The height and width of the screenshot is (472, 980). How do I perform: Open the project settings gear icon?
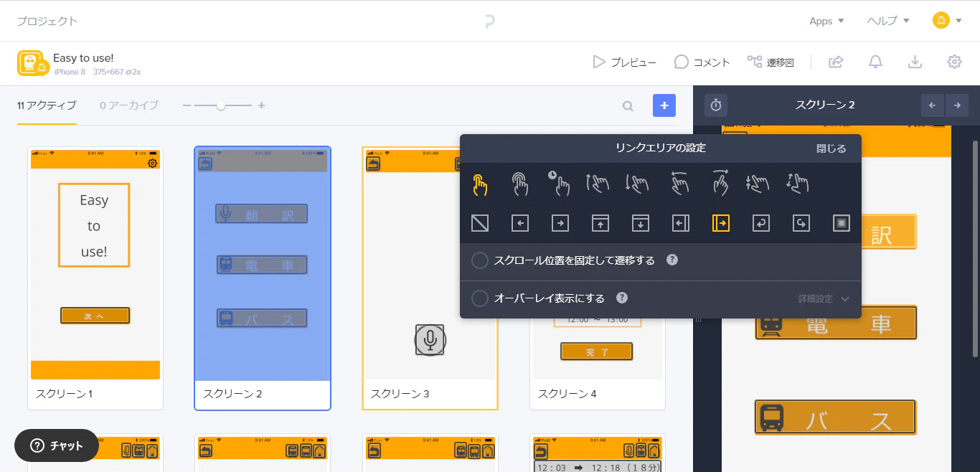[x=954, y=62]
